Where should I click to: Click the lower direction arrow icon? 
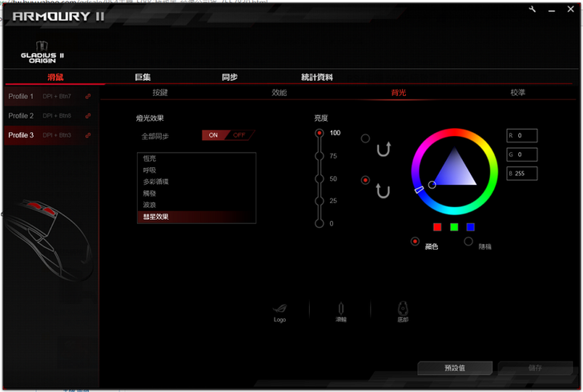click(x=383, y=191)
